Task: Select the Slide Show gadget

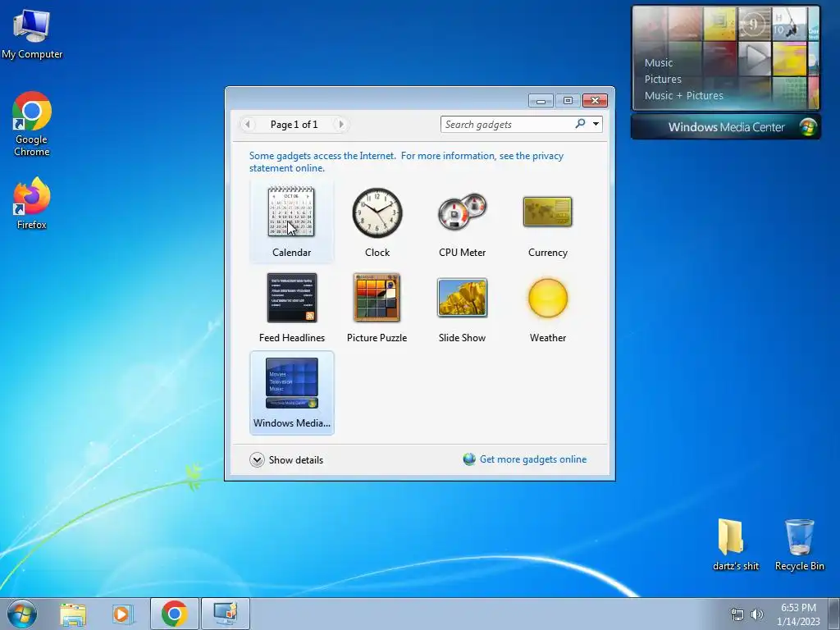Action: click(463, 307)
